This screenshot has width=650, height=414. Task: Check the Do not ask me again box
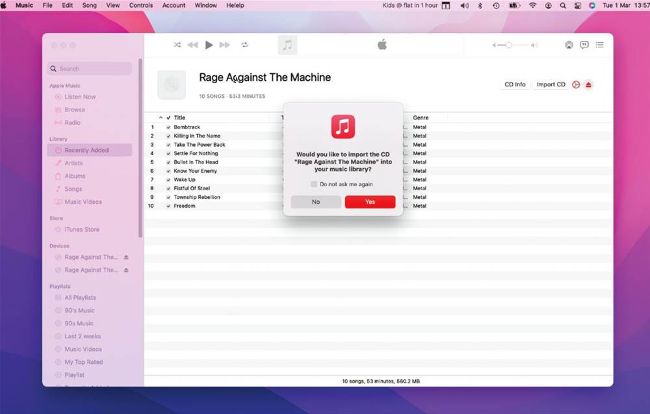[314, 184]
